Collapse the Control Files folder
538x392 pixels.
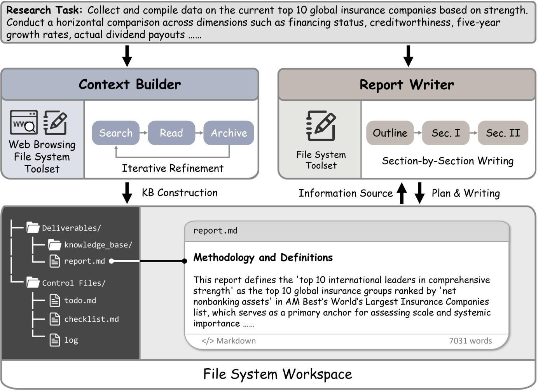click(x=33, y=282)
